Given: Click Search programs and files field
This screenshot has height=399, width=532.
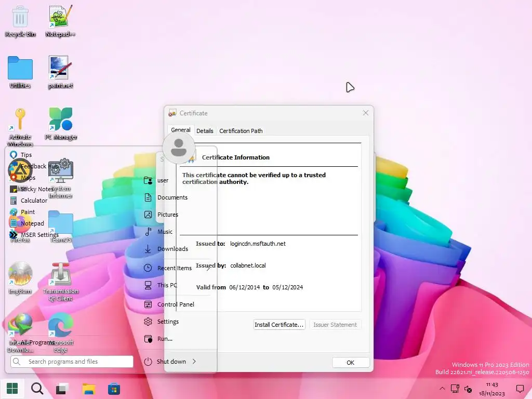Looking at the screenshot, I should point(72,362).
